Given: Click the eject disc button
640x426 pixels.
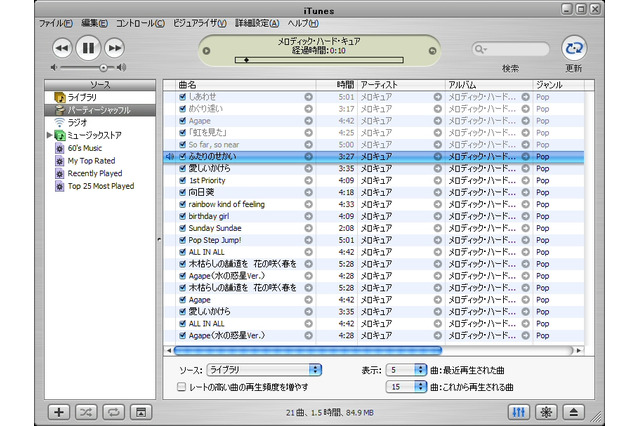Looking at the screenshot, I should click(x=573, y=412).
